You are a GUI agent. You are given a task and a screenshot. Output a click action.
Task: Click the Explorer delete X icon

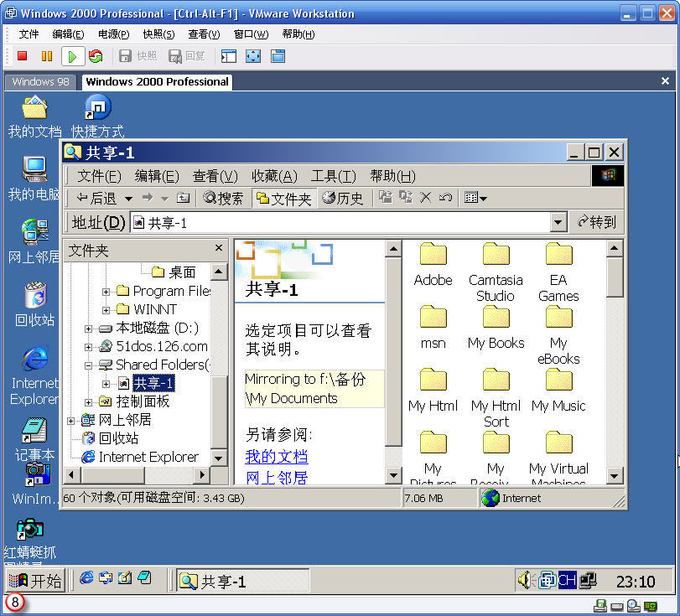(x=426, y=198)
